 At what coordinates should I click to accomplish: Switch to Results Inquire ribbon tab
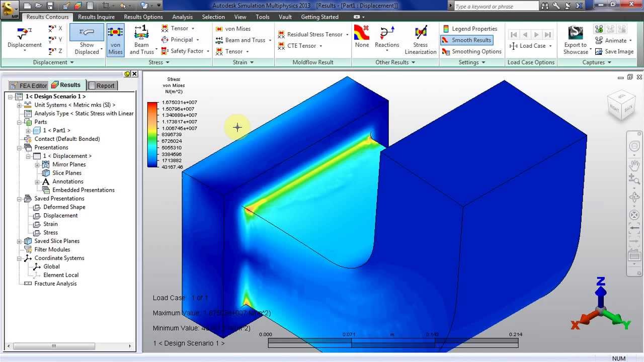click(x=97, y=17)
